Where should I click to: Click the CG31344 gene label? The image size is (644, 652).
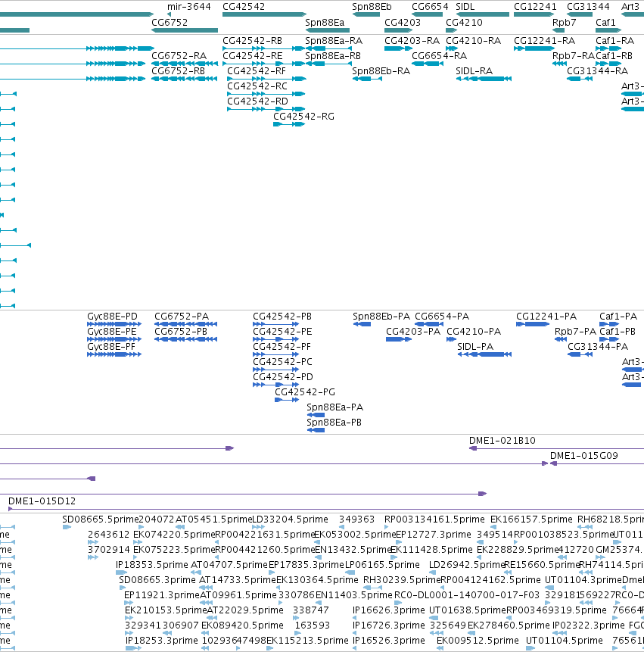(x=588, y=7)
